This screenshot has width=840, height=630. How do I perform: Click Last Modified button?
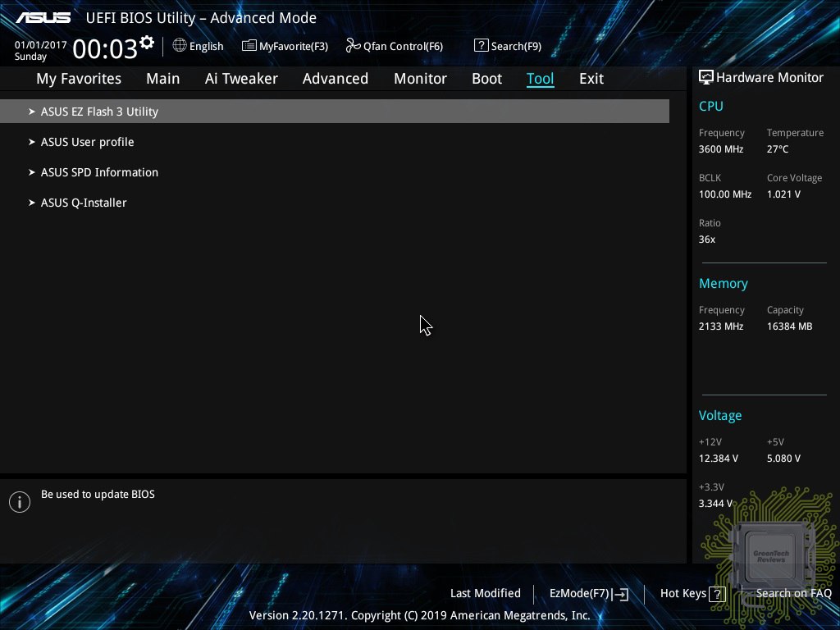[x=486, y=593]
